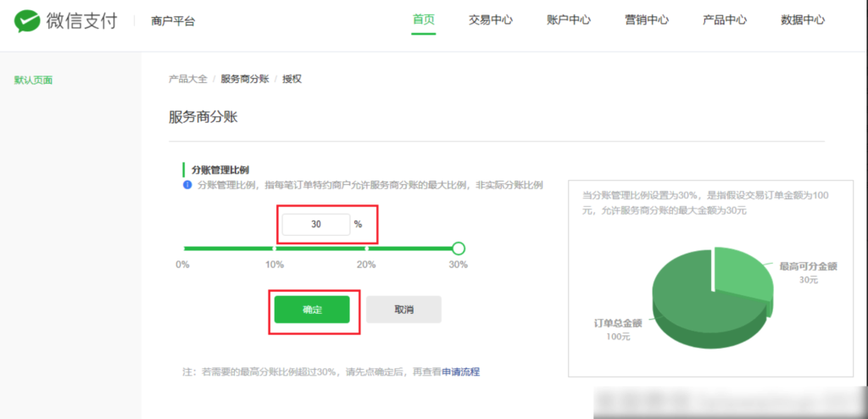Click the slider handle at 30%
The height and width of the screenshot is (419, 868).
click(459, 249)
